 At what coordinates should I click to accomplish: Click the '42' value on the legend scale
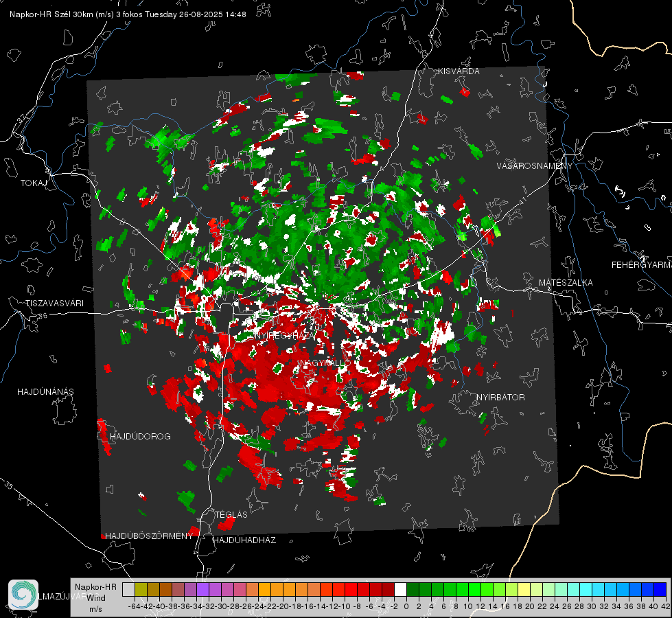pos(666,606)
